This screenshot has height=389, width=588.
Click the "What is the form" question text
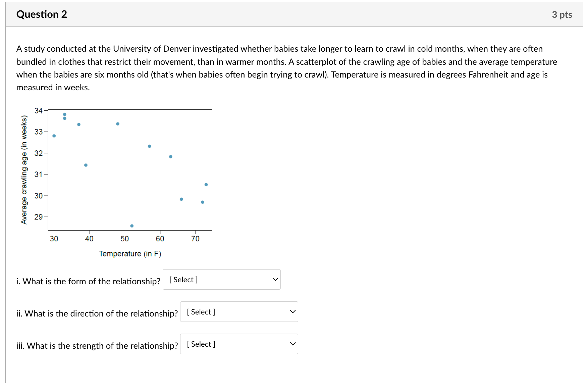[x=88, y=281]
